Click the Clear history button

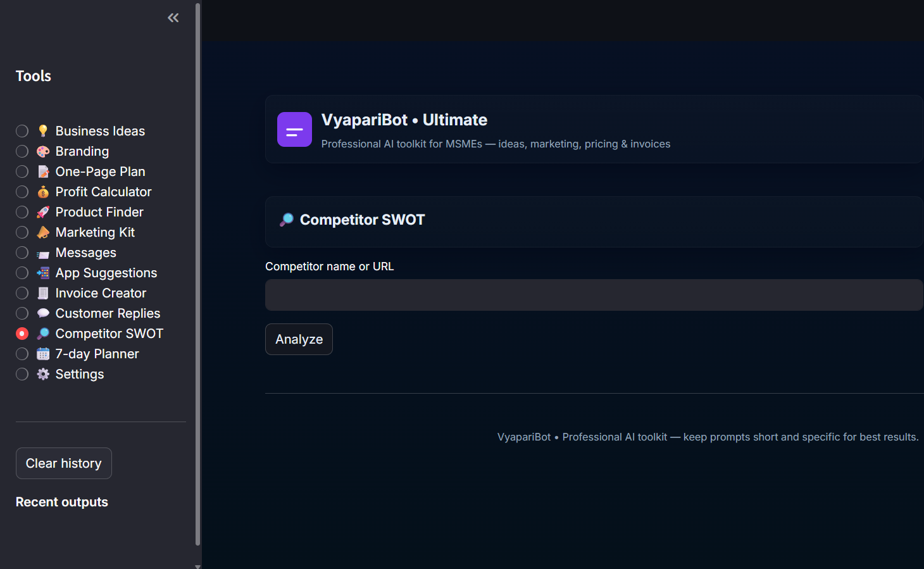coord(64,463)
